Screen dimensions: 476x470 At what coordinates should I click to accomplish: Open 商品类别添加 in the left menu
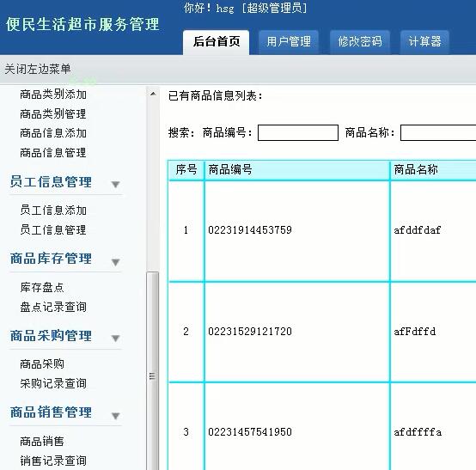click(53, 95)
